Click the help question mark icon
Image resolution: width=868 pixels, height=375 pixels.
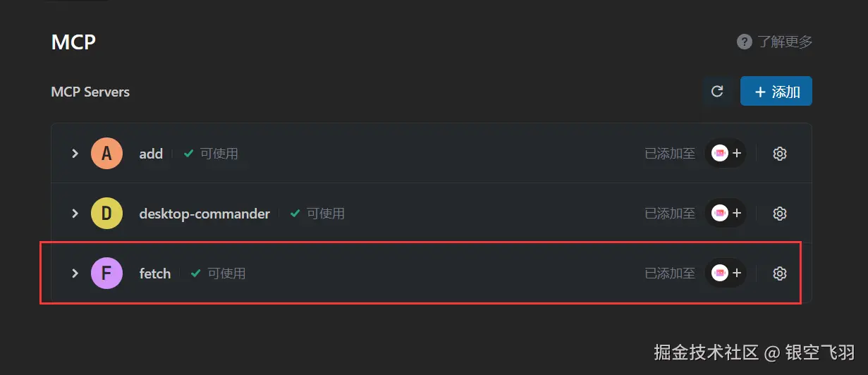(744, 42)
